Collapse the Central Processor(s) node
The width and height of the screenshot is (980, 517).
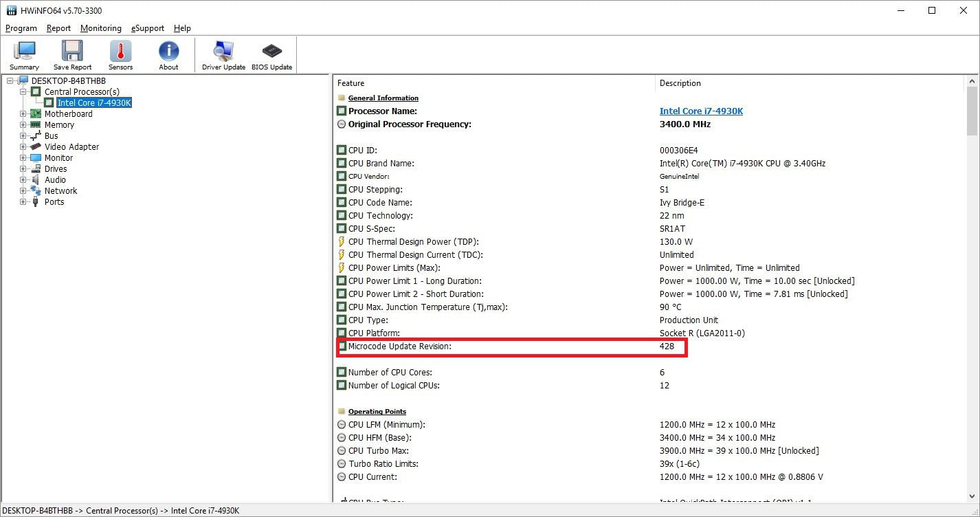tap(23, 92)
